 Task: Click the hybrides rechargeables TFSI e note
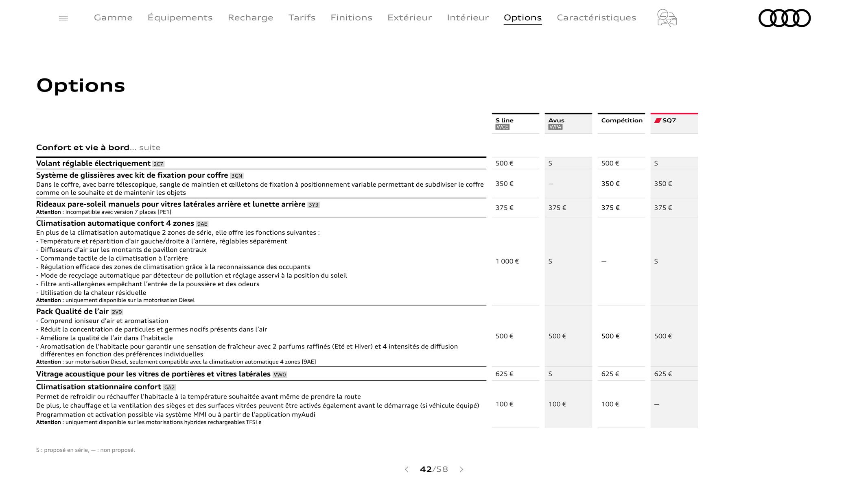(149, 423)
